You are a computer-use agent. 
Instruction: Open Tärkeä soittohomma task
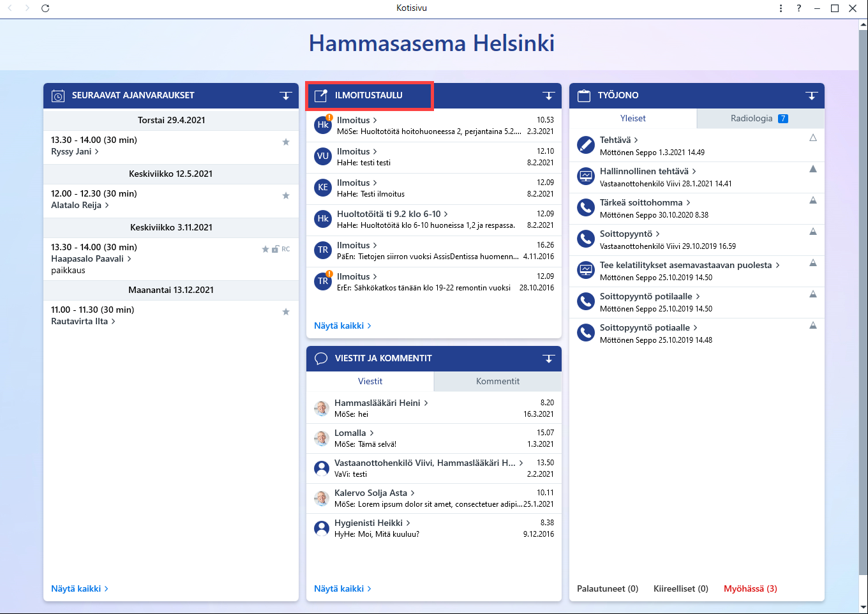click(645, 203)
